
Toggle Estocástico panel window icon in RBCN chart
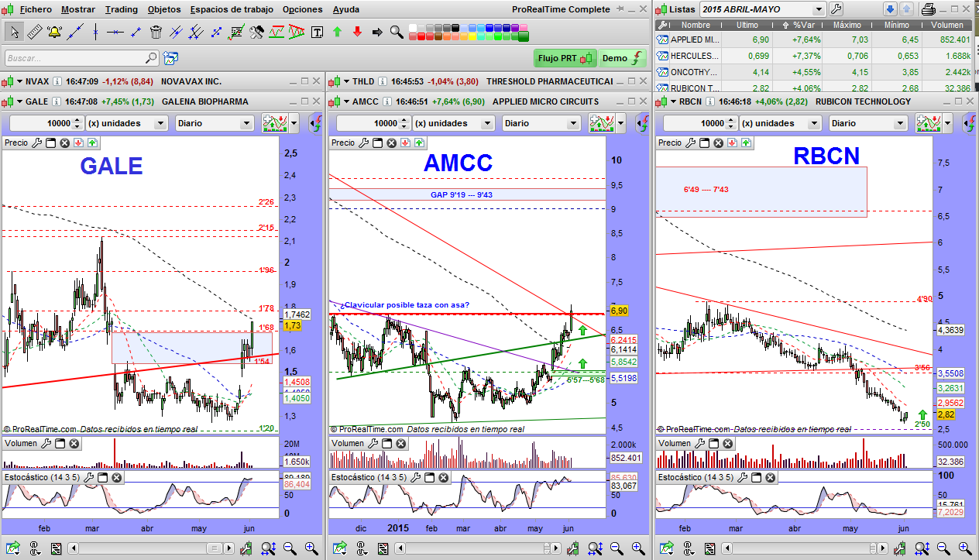click(x=757, y=477)
